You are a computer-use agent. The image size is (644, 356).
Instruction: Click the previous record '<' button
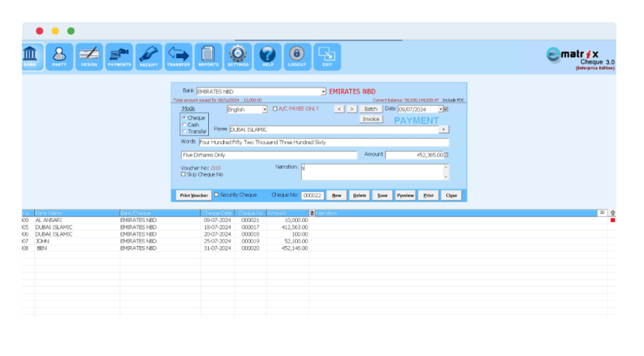pyautogui.click(x=338, y=109)
